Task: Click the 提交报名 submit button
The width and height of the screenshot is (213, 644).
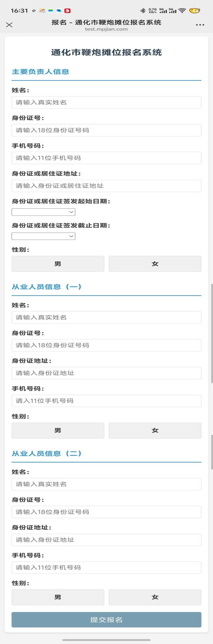Action: tap(106, 620)
